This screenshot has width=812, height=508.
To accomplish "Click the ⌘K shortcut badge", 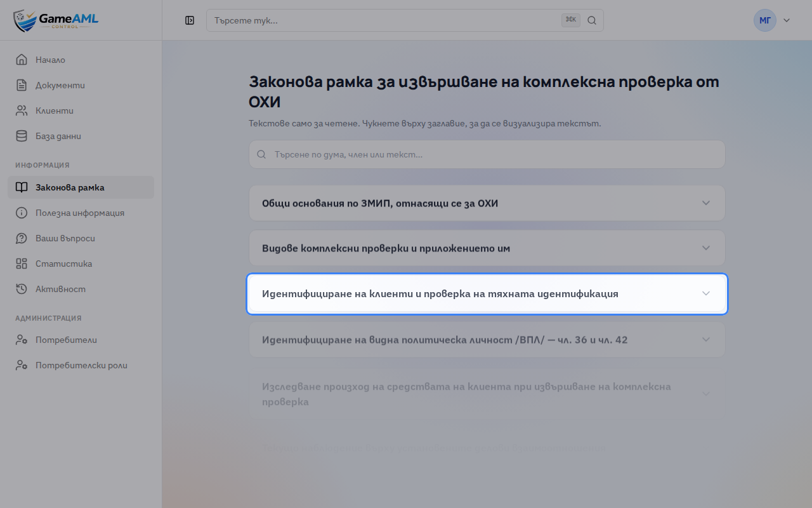I will coord(571,20).
